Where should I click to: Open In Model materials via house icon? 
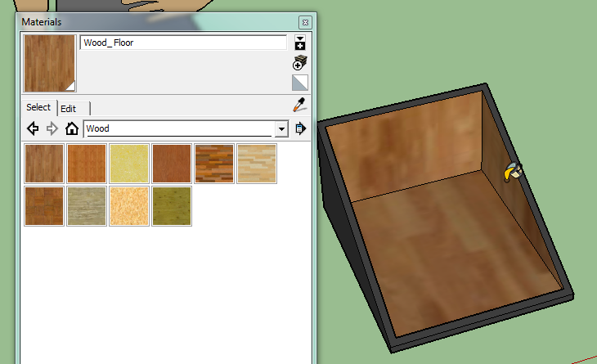tap(72, 128)
